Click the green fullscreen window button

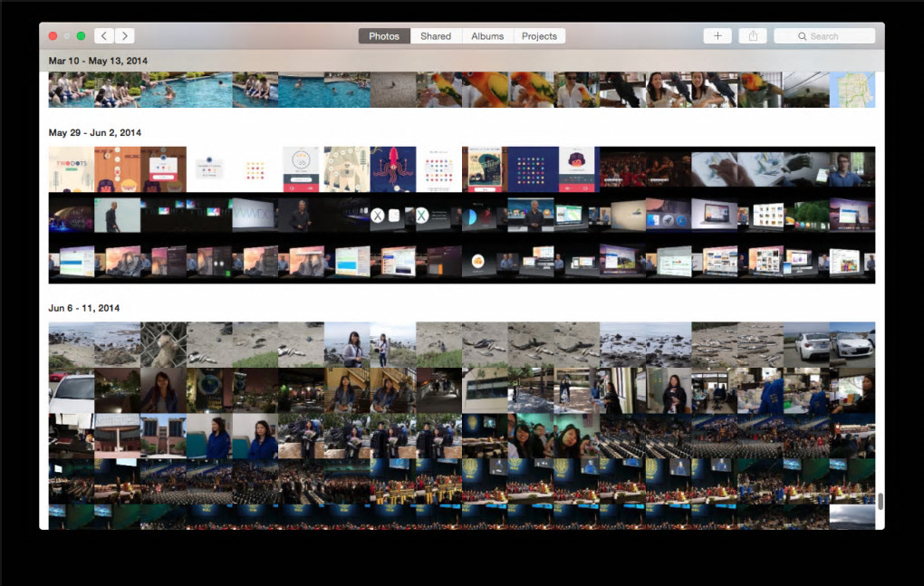81,36
